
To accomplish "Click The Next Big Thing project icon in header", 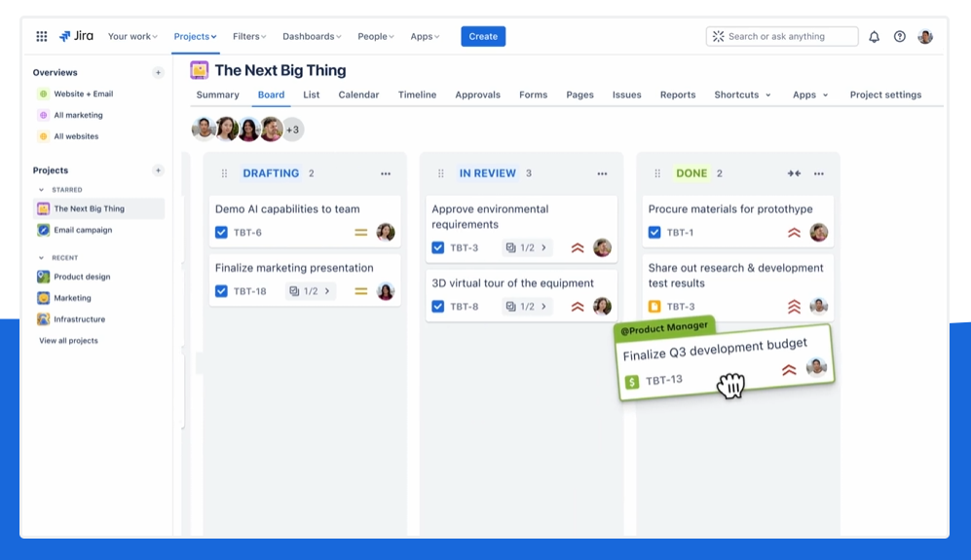I will point(200,70).
